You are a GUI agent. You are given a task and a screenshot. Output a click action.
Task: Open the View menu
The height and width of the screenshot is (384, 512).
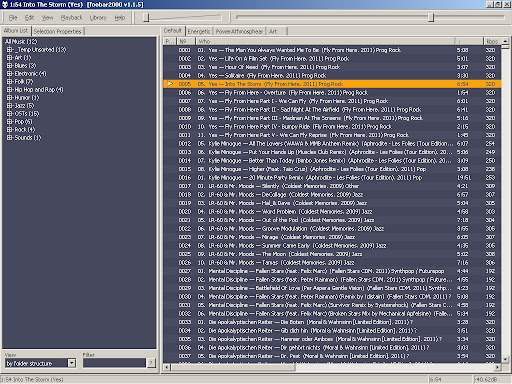coord(47,18)
